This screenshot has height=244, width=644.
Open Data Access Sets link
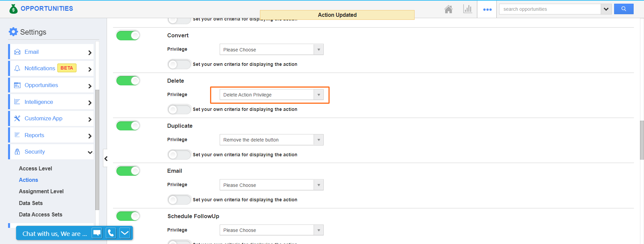(x=41, y=214)
